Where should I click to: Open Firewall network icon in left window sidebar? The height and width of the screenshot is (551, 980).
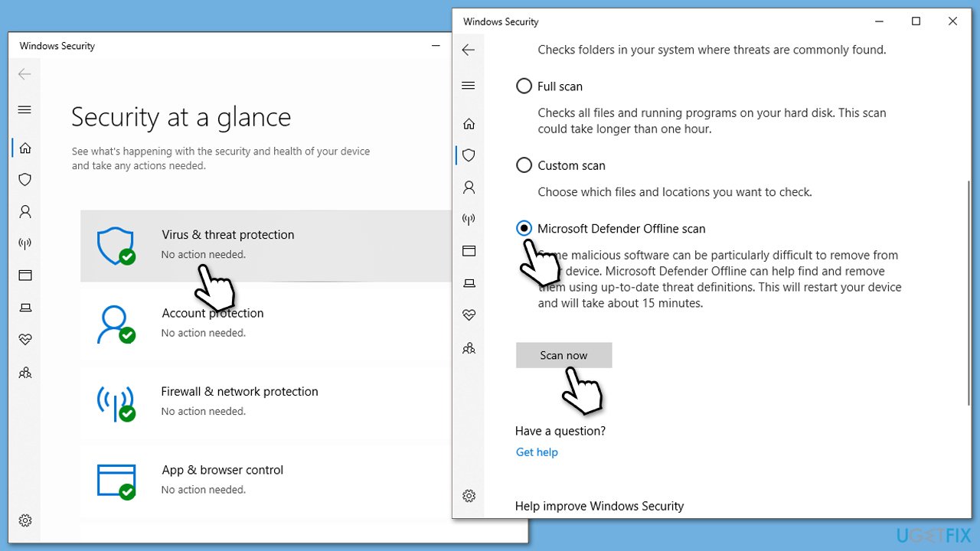click(25, 243)
